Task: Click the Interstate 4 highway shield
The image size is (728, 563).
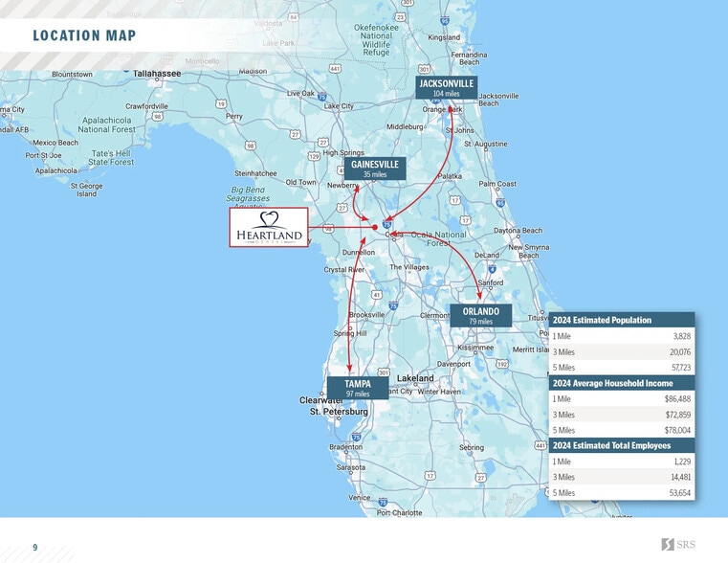Action: tap(492, 269)
